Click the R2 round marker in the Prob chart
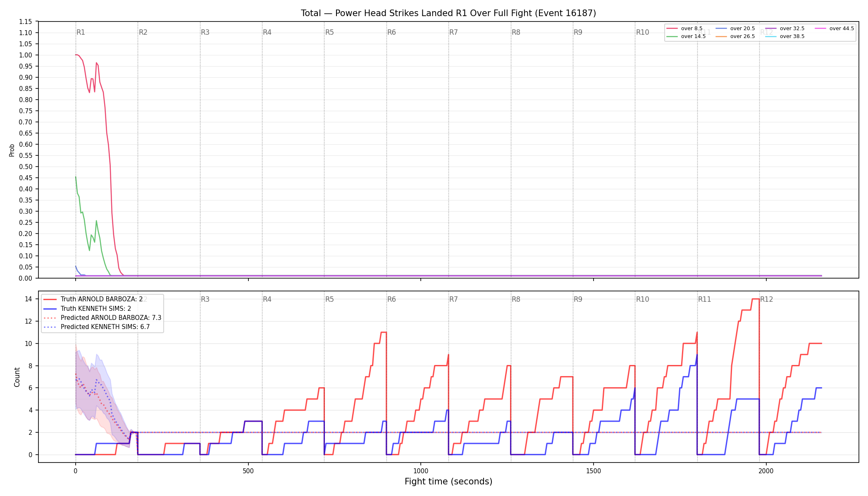 point(143,32)
